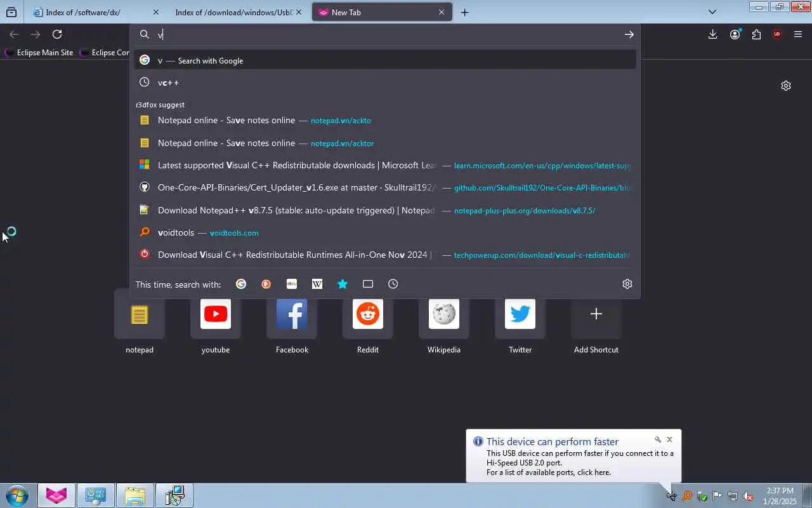Screen dimensions: 812x508
Task: Open the Twitter shortcut tile
Action: 520,324
